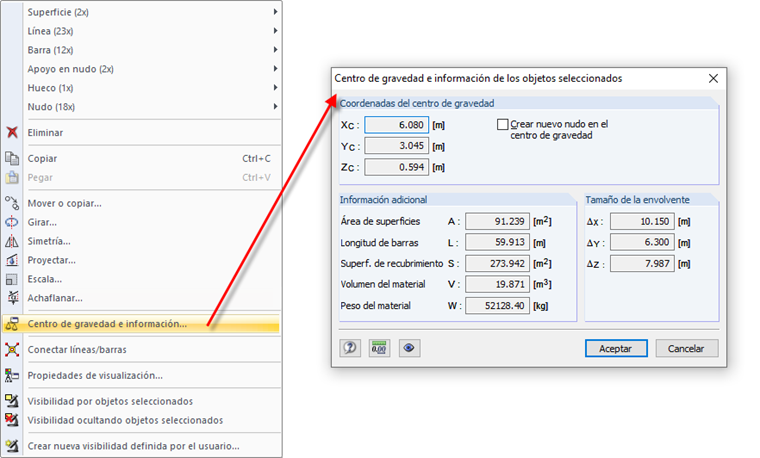Click the Zc field showing 0.594
760x458 pixels.
tap(396, 167)
